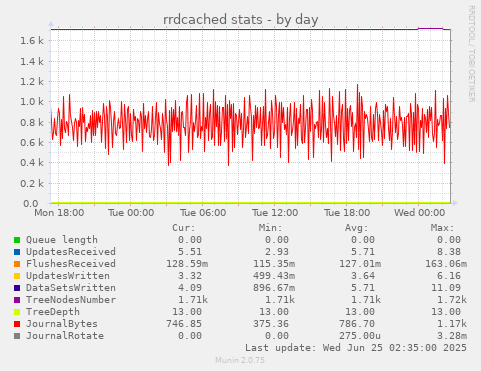Click the orange FlushesReceived legend swatch
The width and height of the screenshot is (481, 371).
coord(17,264)
